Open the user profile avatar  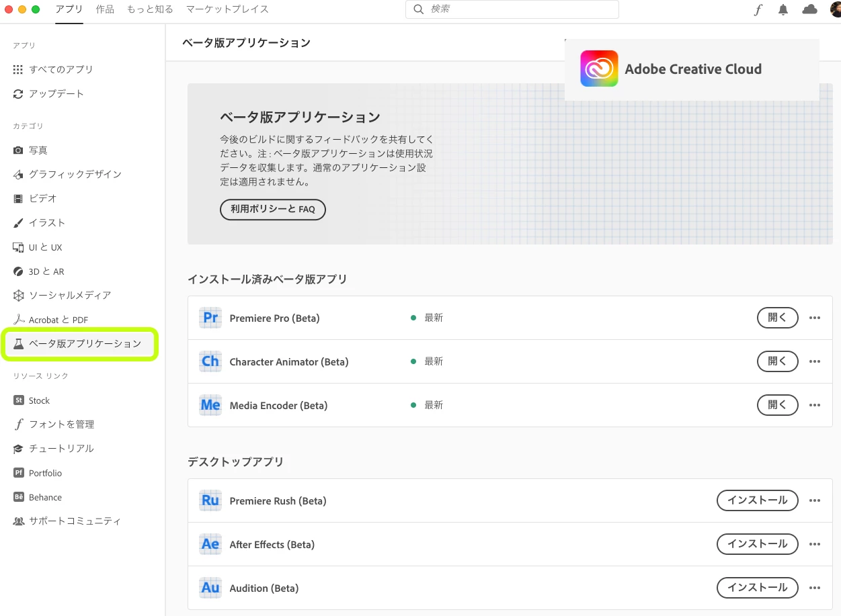coord(836,9)
